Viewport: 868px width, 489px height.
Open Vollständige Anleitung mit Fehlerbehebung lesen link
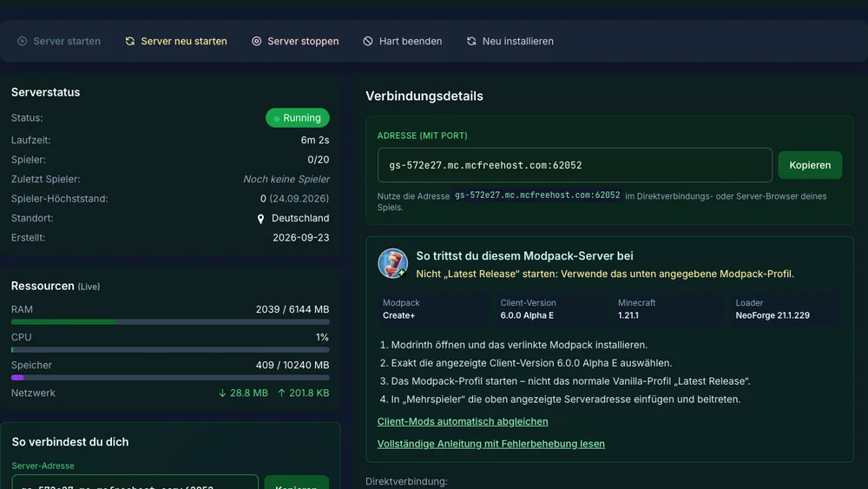coord(490,444)
